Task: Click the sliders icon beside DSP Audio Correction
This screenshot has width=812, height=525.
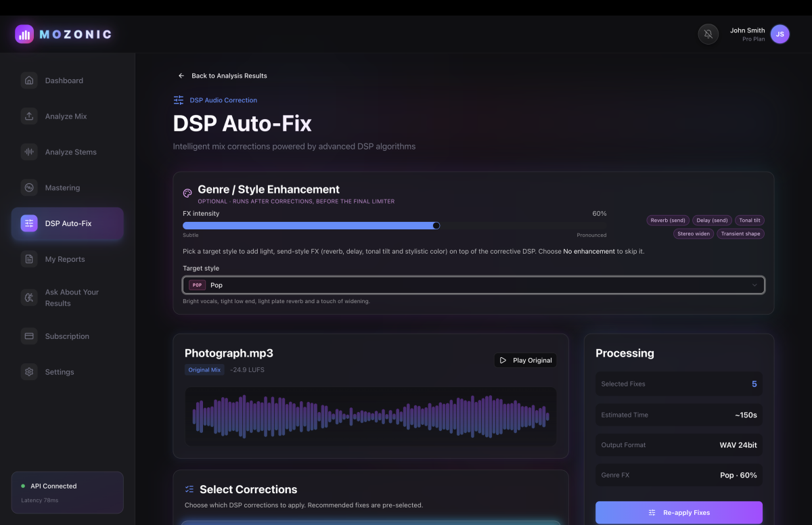Action: pos(179,100)
